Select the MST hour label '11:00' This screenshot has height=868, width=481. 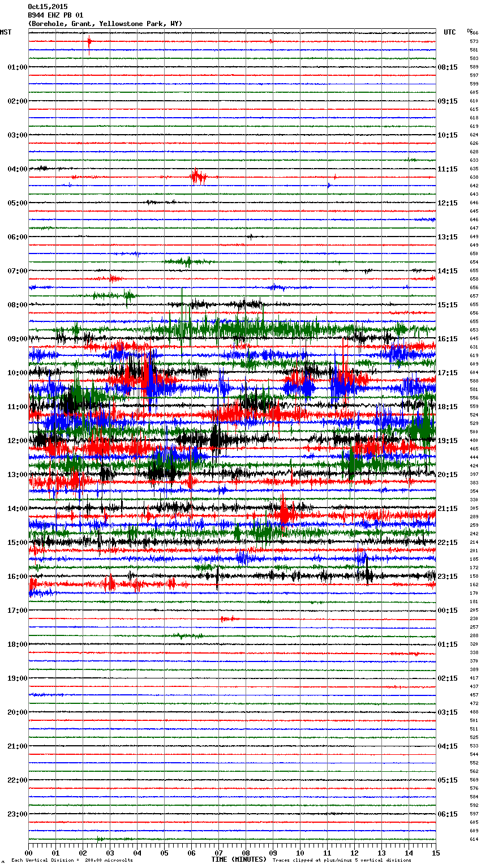[18, 407]
